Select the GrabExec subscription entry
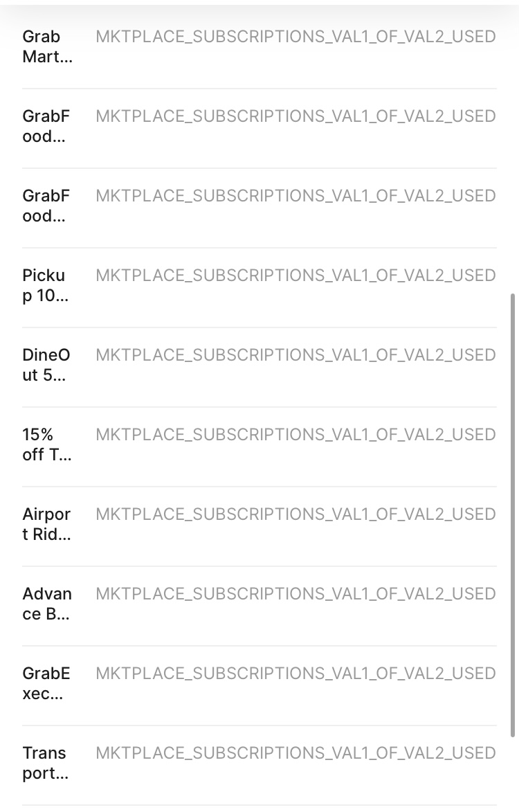 46,684
